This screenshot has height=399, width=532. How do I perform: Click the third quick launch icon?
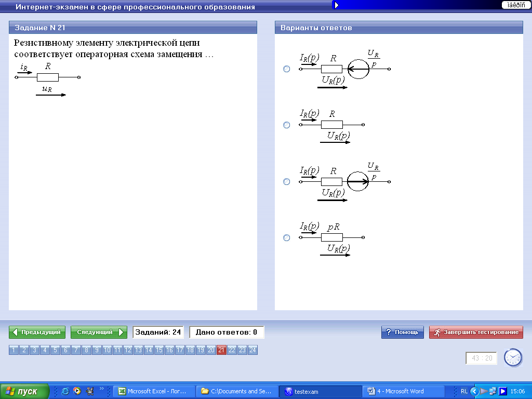tap(90, 391)
